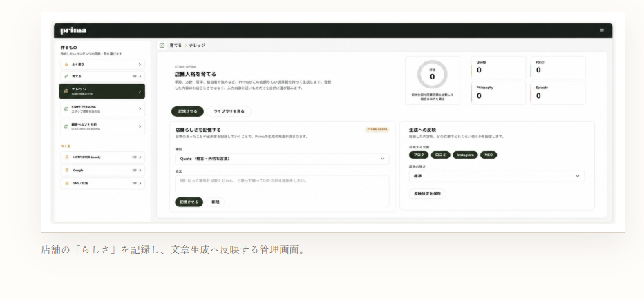
Task: Click 育てる in the breadcrumb
Action: [176, 46]
